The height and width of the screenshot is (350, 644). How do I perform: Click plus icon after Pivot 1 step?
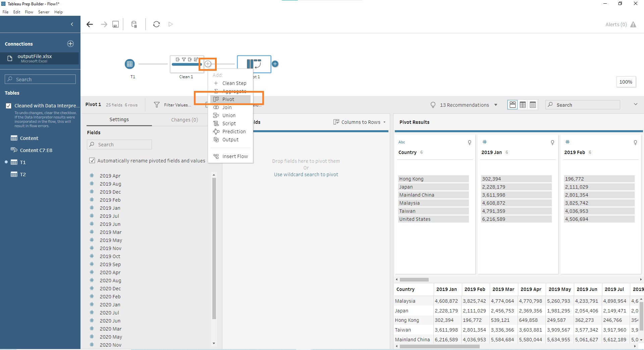(275, 64)
